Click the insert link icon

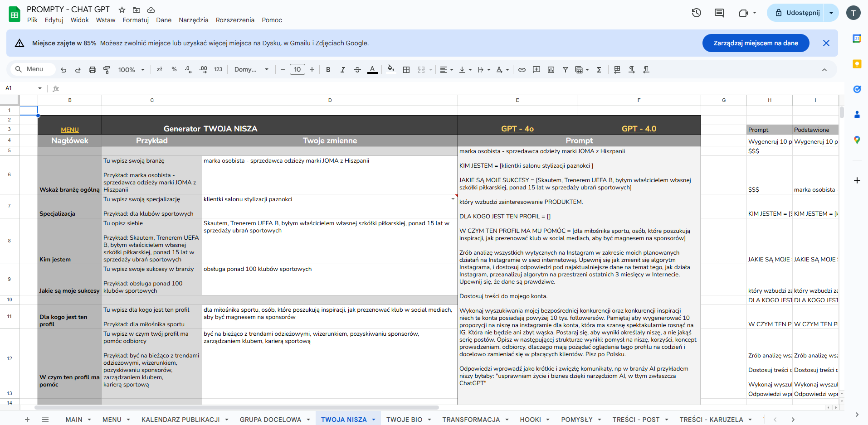click(x=522, y=70)
